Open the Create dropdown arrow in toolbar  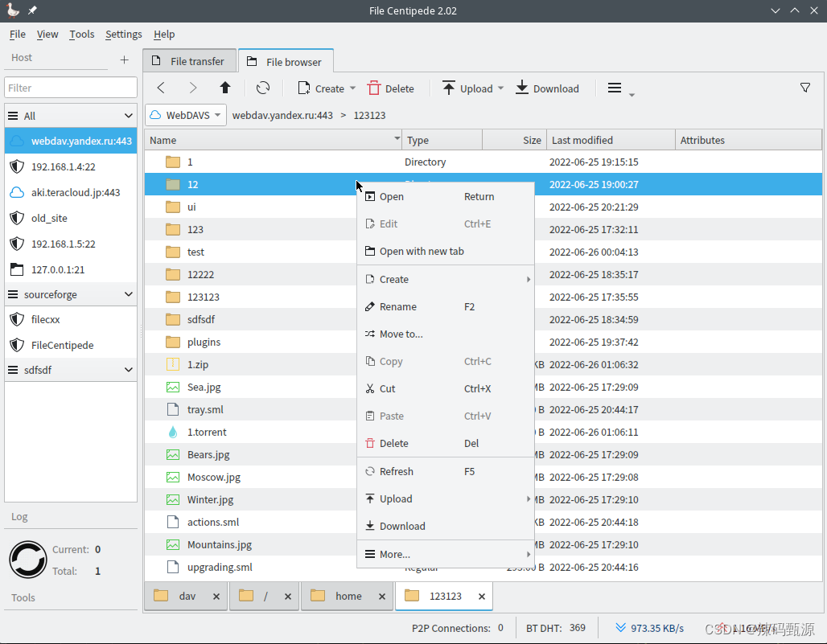pyautogui.click(x=353, y=88)
